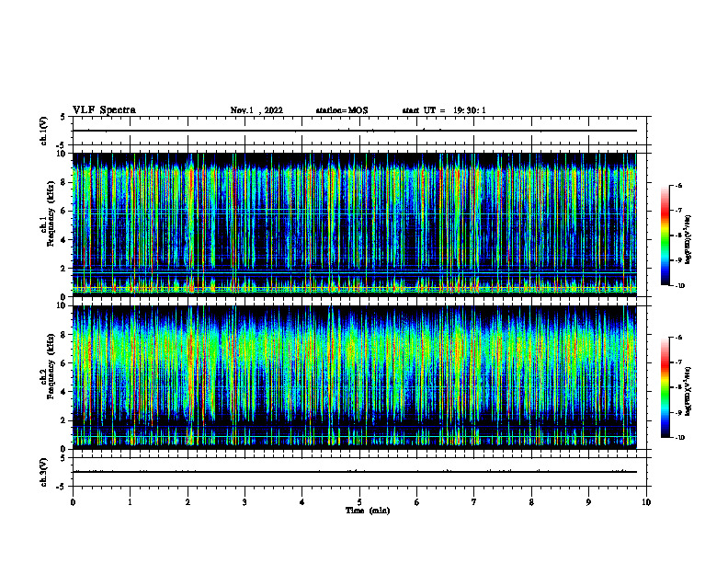Click the "ch.3(V)" axis label
Screen dimensions: 728x563
tap(43, 472)
